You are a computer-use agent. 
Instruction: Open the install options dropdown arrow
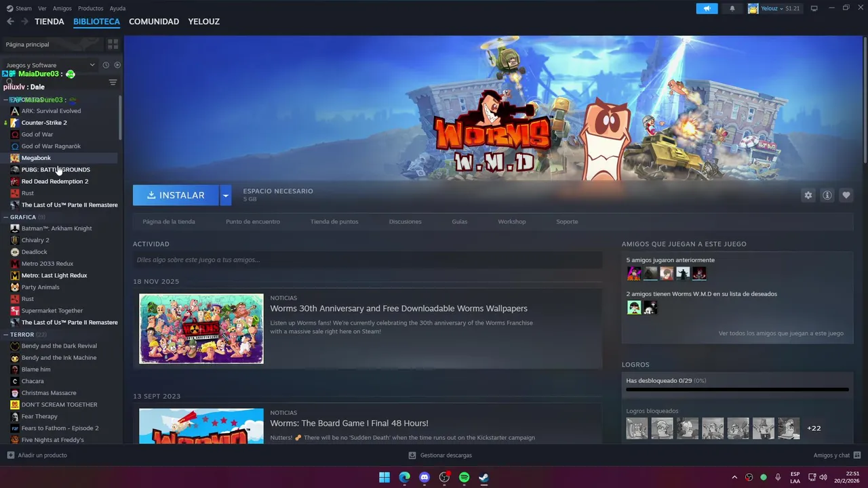(226, 195)
